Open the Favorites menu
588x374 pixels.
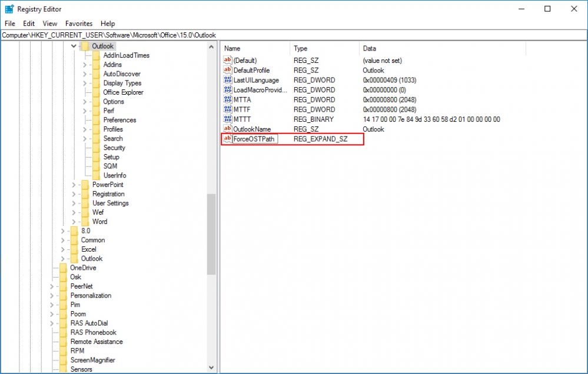tap(79, 24)
